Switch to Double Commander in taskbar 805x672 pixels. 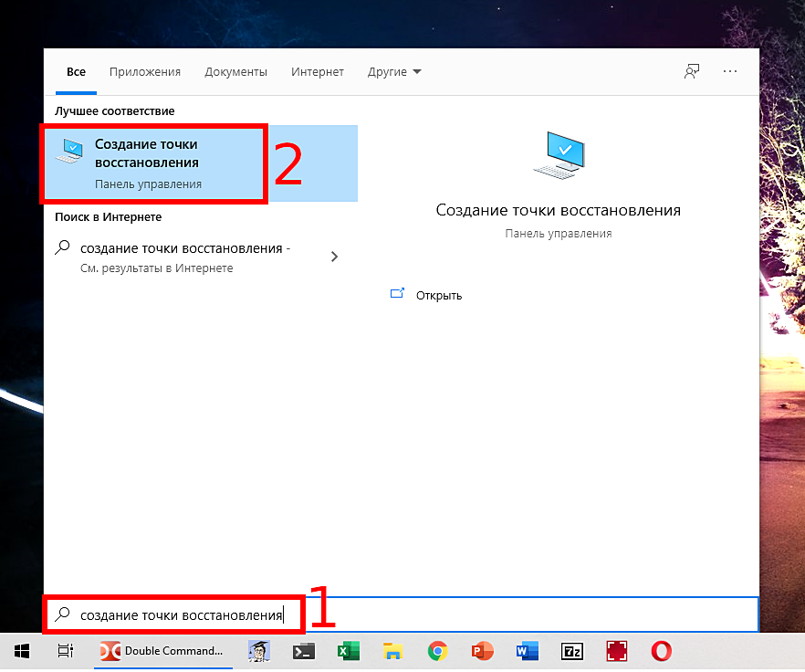tap(162, 651)
